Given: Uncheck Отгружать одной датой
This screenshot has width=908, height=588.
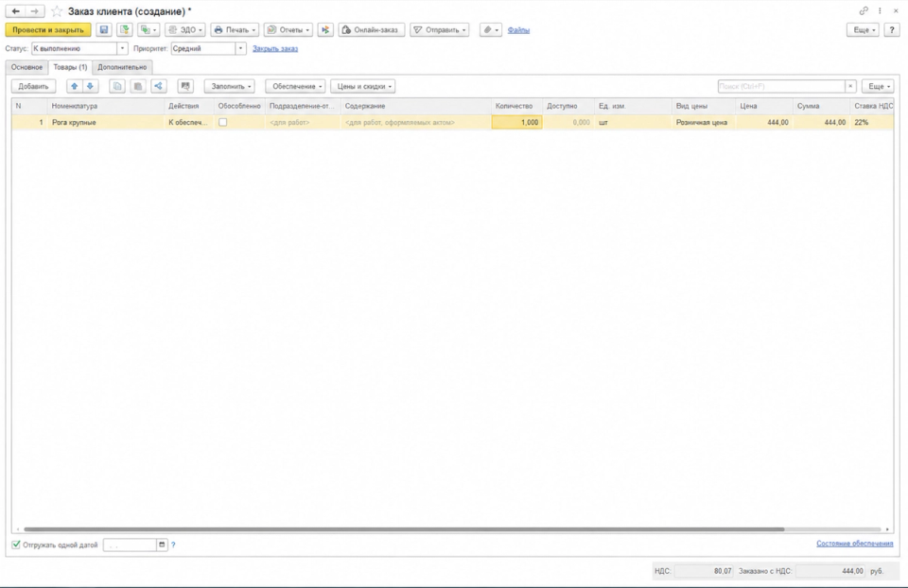Looking at the screenshot, I should pos(16,545).
